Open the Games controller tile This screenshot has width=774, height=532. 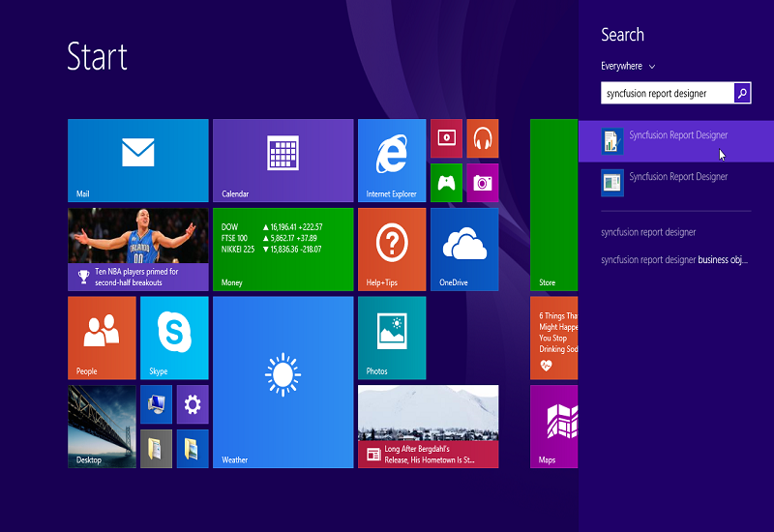(x=446, y=182)
